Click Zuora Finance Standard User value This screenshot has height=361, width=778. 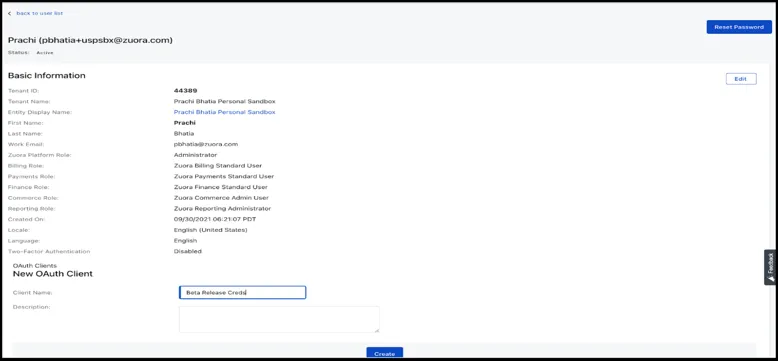pos(221,187)
